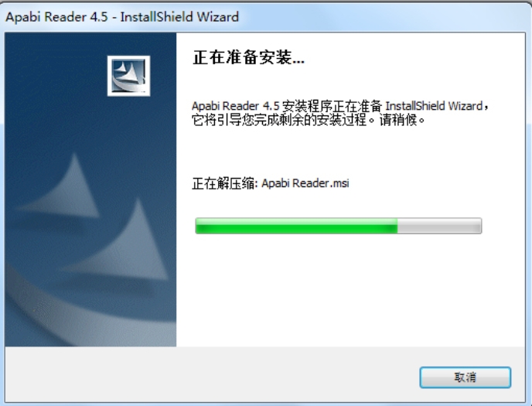The width and height of the screenshot is (532, 406).
Task: Click the 它将引导您完成剩余的安装过程 sentence
Action: coord(279,120)
